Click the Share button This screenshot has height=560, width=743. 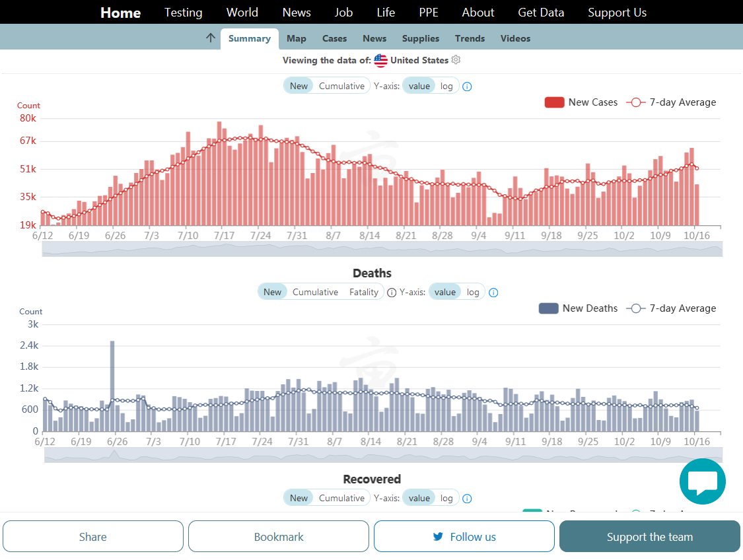93,536
